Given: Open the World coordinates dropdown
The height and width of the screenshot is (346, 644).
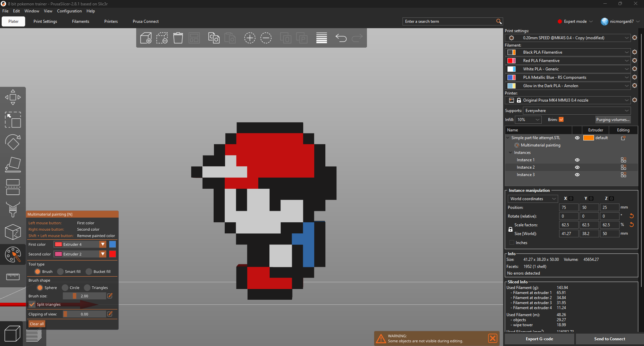Looking at the screenshot, I should click(533, 199).
